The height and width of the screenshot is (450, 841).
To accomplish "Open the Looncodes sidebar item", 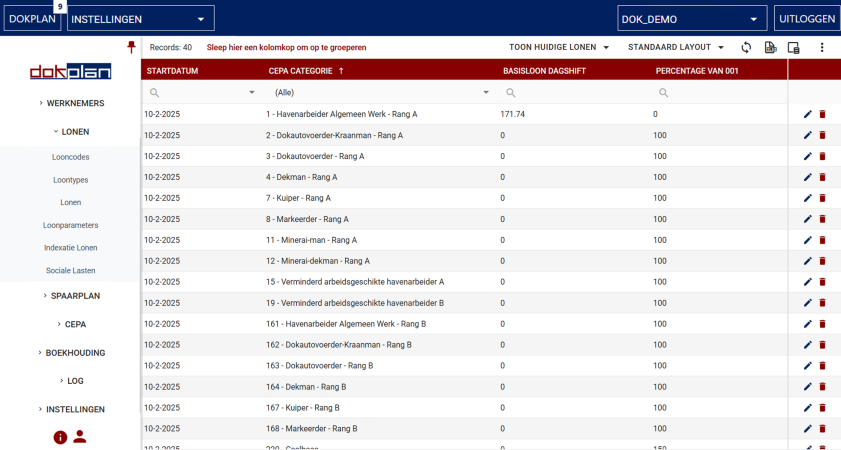I will tap(70, 157).
